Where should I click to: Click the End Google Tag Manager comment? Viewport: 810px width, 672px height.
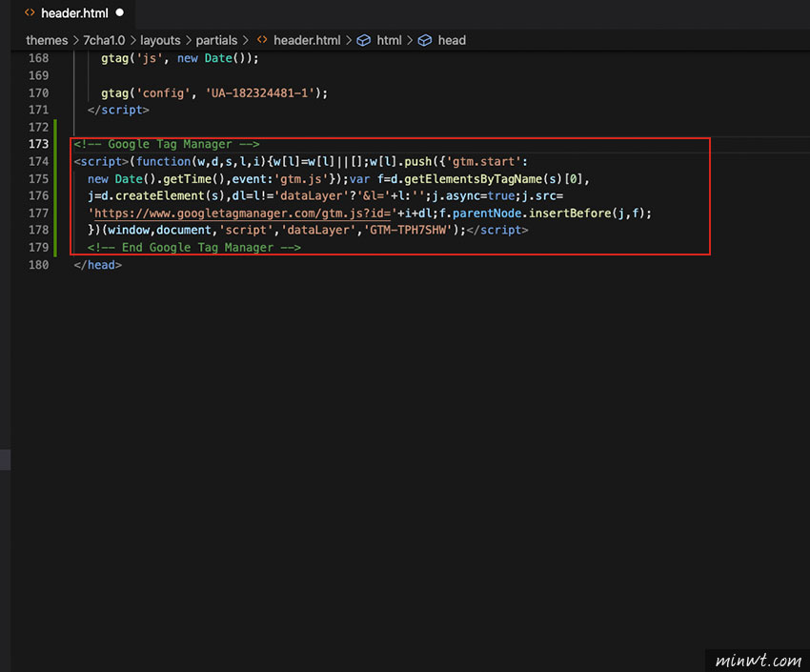[193, 248]
